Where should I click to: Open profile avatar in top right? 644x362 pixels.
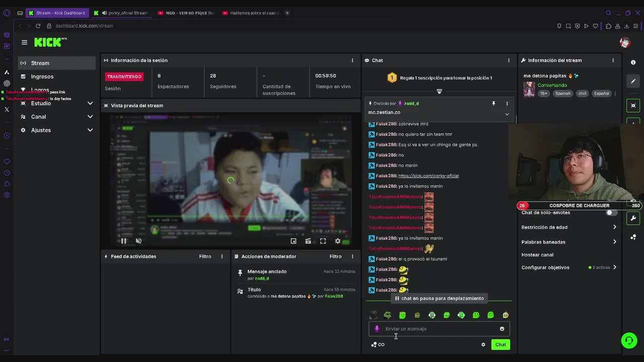click(x=625, y=43)
